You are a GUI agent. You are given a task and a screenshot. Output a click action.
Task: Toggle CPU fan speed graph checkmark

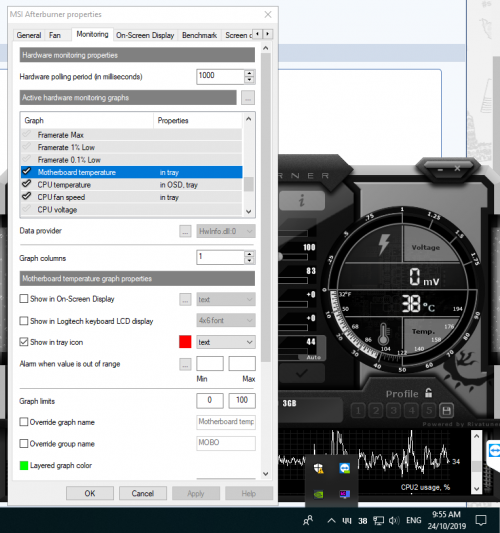[27, 196]
